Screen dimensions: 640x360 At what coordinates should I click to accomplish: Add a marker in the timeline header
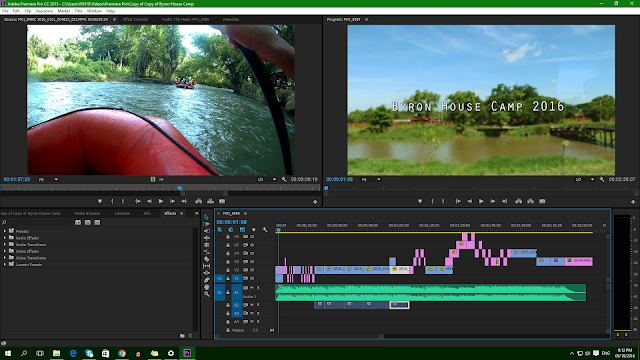(x=253, y=230)
